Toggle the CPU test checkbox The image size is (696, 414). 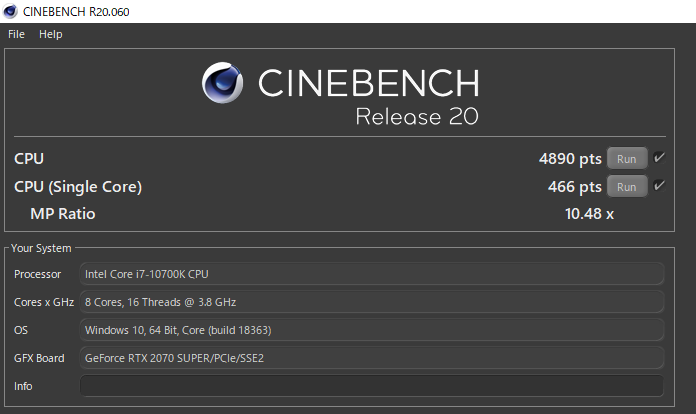(x=659, y=158)
